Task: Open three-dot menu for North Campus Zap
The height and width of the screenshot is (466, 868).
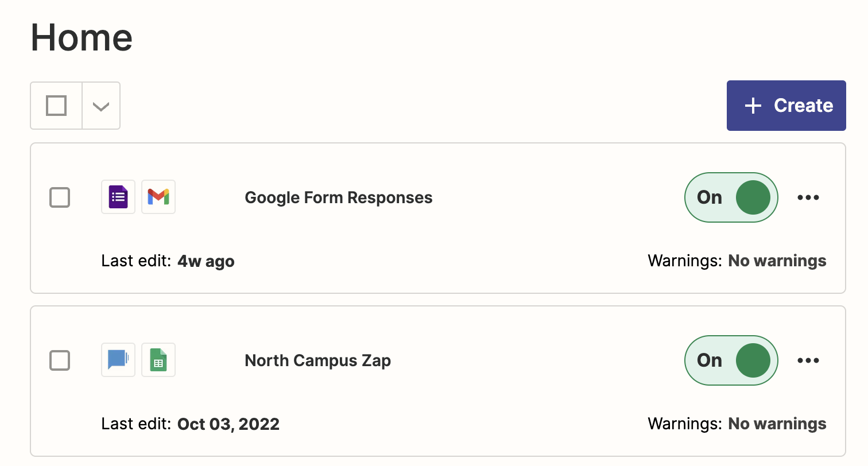Action: coord(808,360)
